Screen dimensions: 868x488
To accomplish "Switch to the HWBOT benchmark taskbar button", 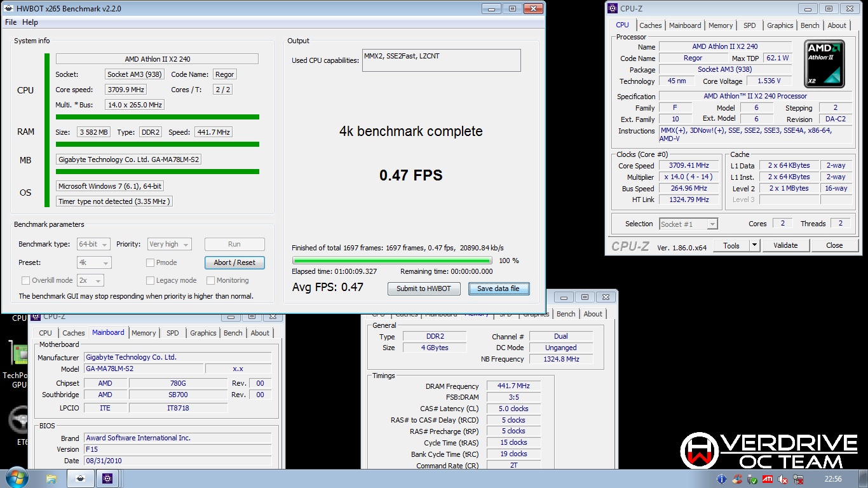I will point(81,479).
